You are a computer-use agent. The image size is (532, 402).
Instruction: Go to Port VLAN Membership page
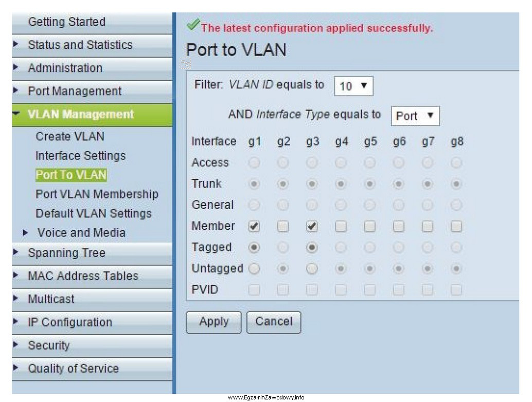tap(97, 194)
